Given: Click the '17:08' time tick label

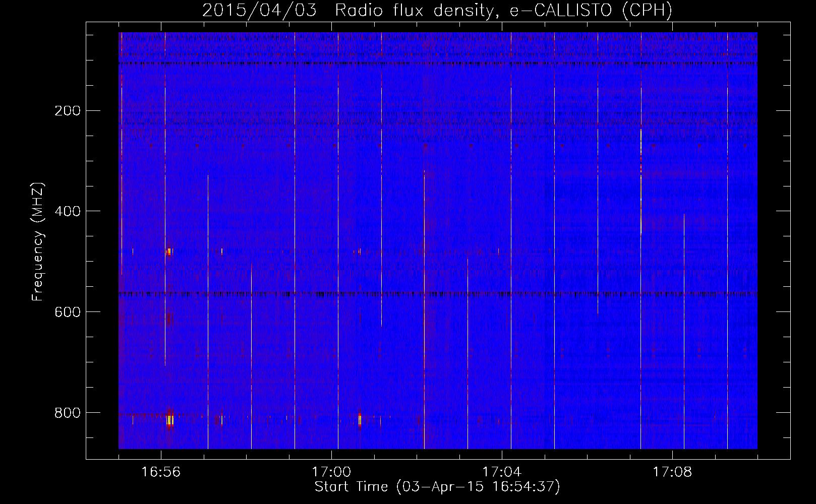Looking at the screenshot, I should [x=672, y=472].
